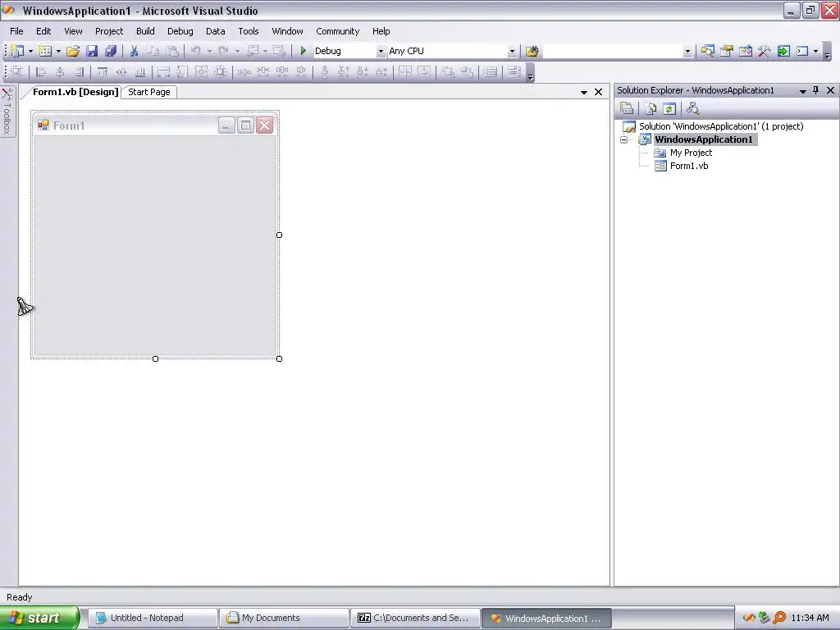Click the Align Centers layout icon
Screen dimensions: 840x630
click(x=59, y=72)
